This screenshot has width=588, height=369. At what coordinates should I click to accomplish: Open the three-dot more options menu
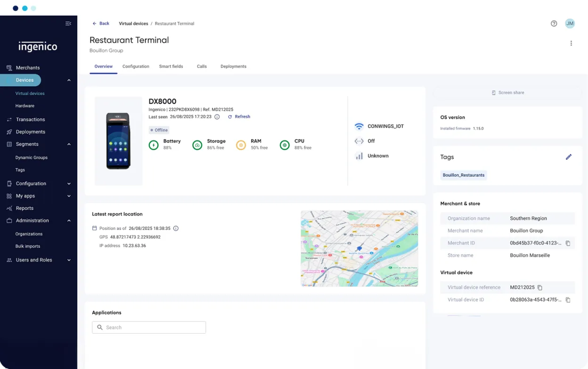pyautogui.click(x=571, y=43)
